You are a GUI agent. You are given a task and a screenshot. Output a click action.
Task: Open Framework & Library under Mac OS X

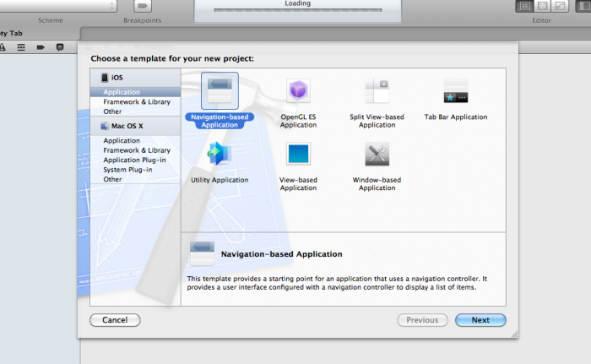coord(137,150)
